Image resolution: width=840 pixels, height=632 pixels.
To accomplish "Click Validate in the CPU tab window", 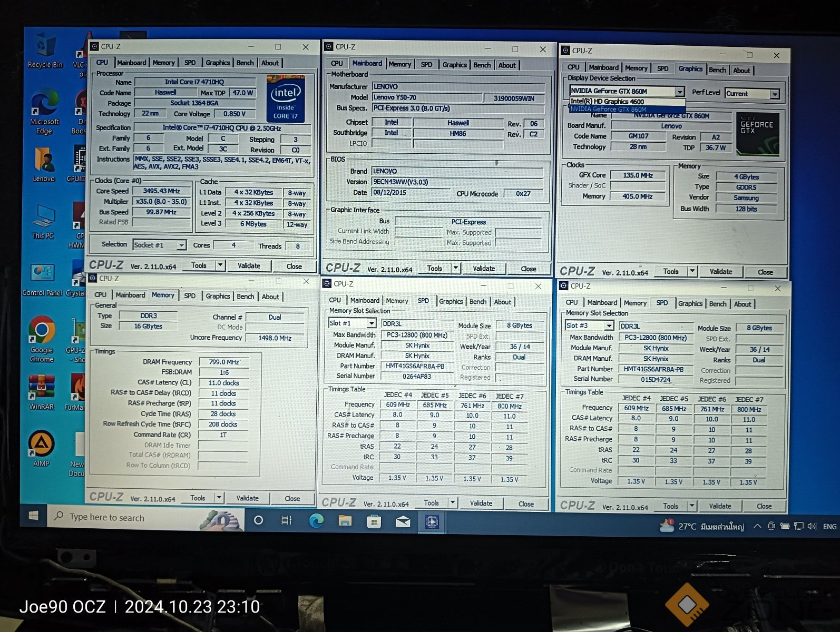I will click(249, 266).
